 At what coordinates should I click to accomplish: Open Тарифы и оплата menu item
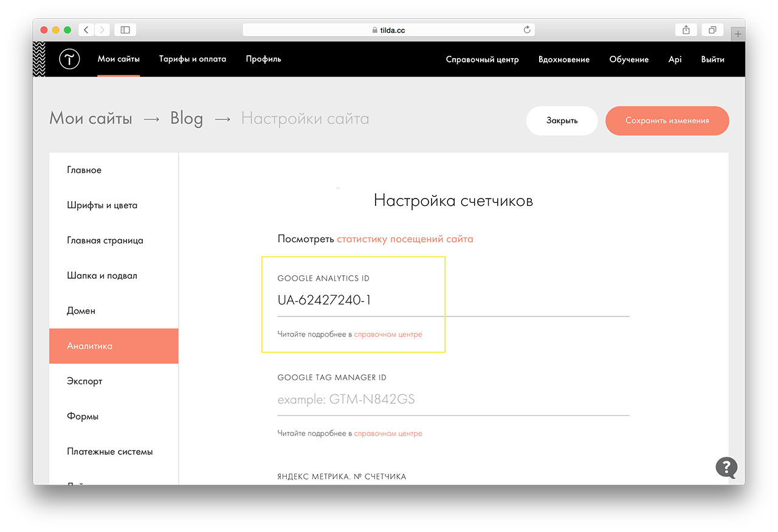click(x=193, y=59)
